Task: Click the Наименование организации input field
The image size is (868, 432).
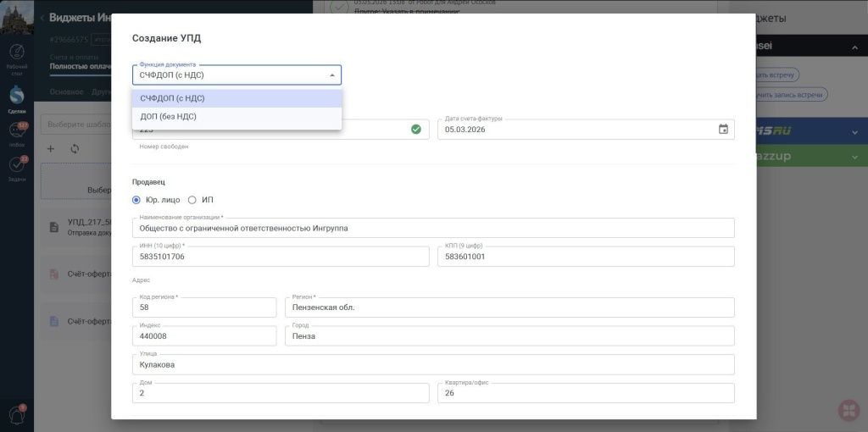Action: tap(433, 228)
